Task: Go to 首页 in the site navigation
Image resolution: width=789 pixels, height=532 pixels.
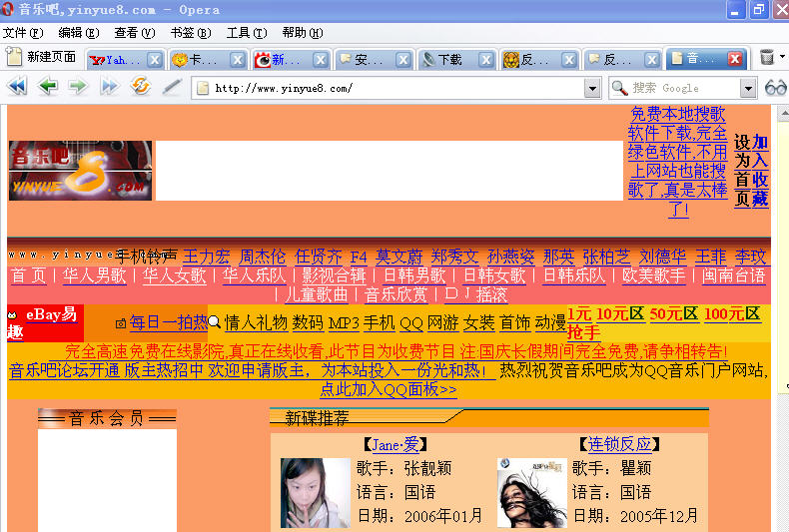Action: (29, 275)
